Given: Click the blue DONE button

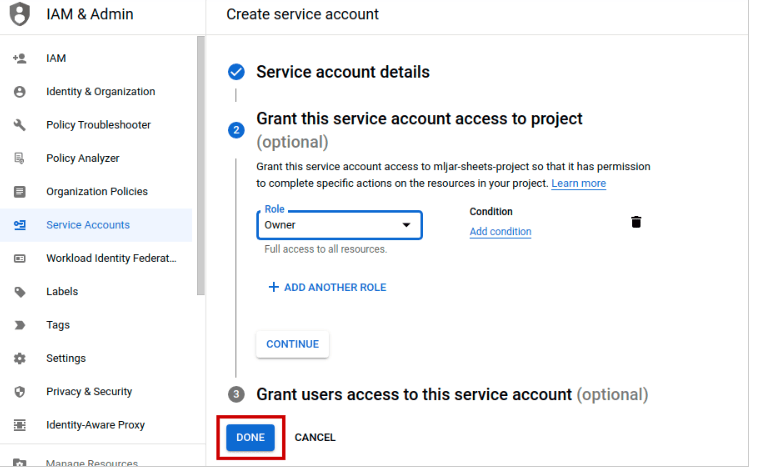Looking at the screenshot, I should [250, 438].
